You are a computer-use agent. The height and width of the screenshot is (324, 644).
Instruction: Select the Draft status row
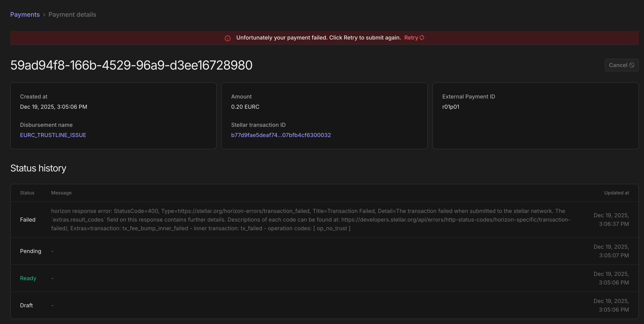[26, 305]
